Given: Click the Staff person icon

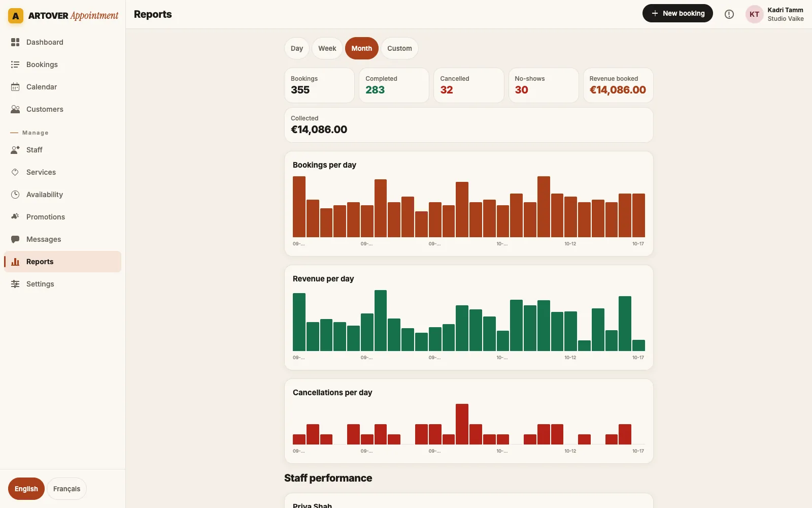Looking at the screenshot, I should pos(15,150).
